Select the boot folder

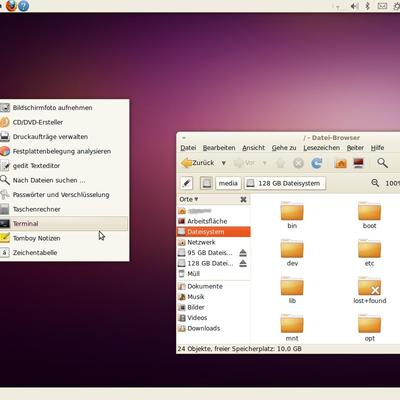[x=369, y=215]
